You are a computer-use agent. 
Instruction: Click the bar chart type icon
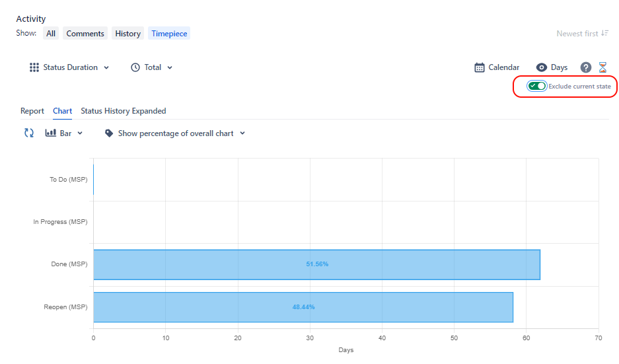coord(50,133)
